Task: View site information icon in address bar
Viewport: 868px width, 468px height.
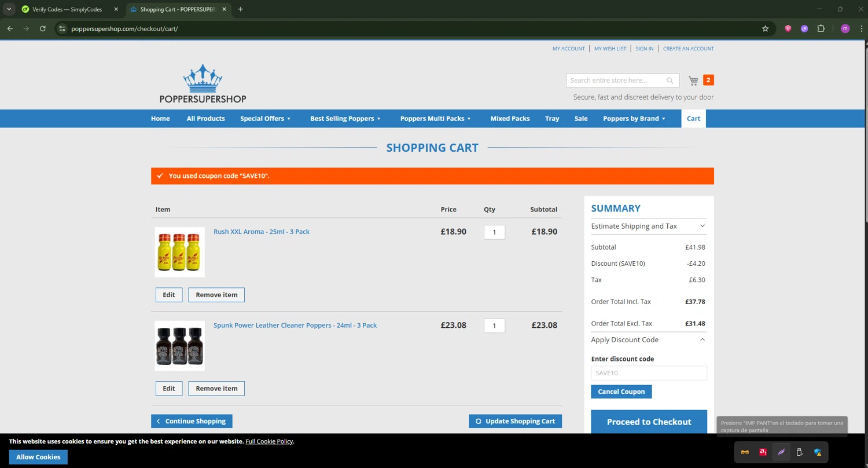Action: point(62,28)
